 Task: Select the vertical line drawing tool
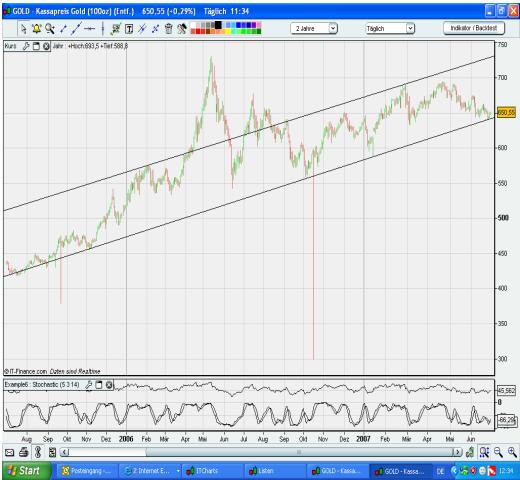[x=103, y=29]
